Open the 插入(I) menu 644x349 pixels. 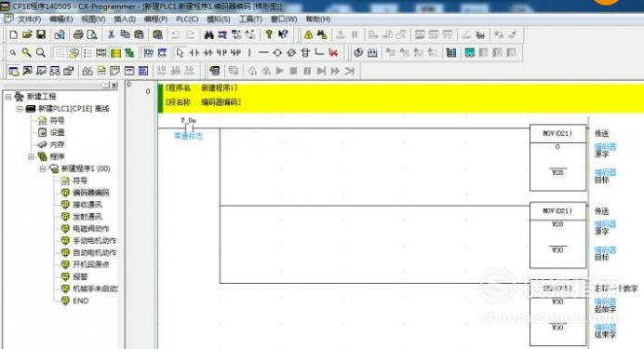tap(125, 19)
